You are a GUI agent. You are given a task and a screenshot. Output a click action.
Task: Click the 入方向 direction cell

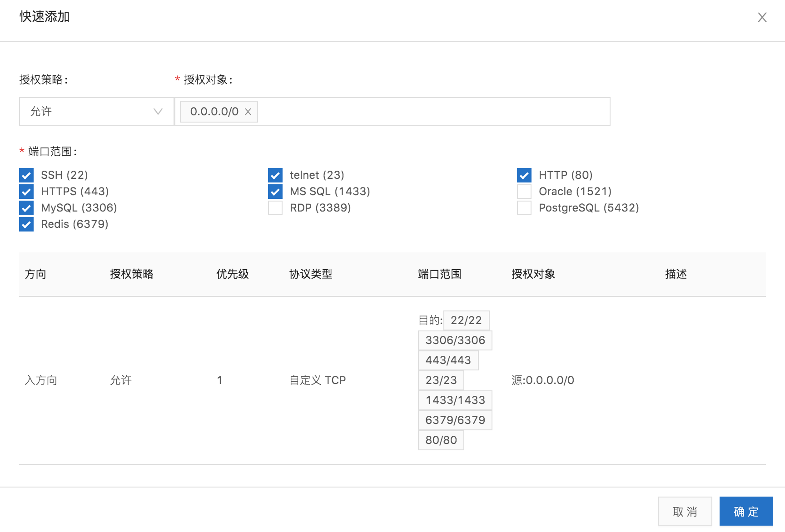(x=41, y=380)
